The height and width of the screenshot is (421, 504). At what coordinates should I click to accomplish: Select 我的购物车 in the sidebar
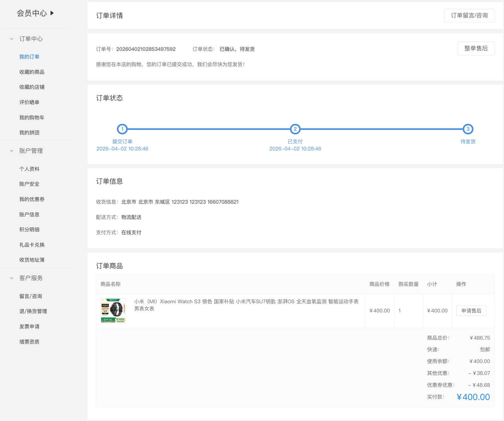[32, 118]
